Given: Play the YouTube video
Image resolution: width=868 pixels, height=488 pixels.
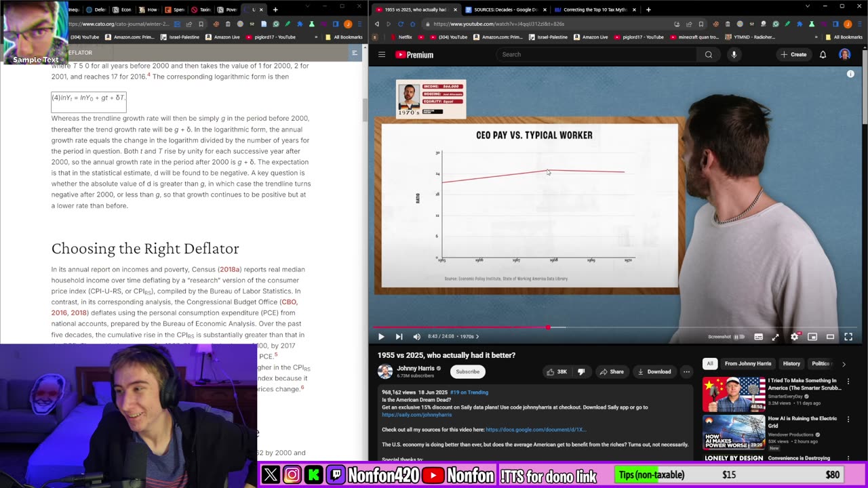Looking at the screenshot, I should [381, 337].
